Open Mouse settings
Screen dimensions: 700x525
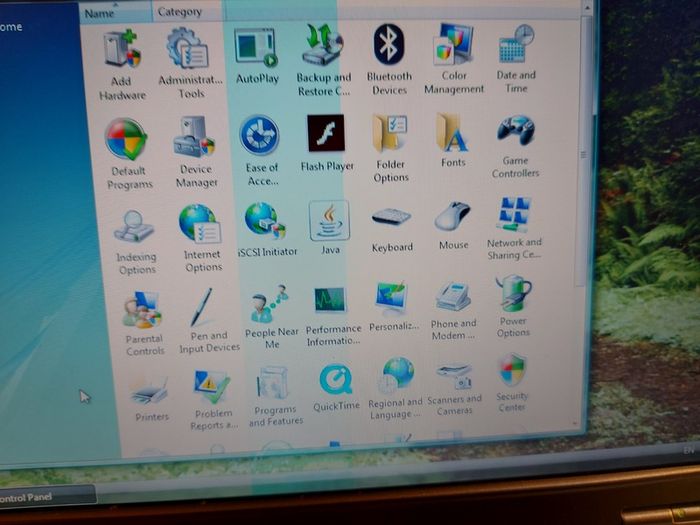tap(453, 225)
